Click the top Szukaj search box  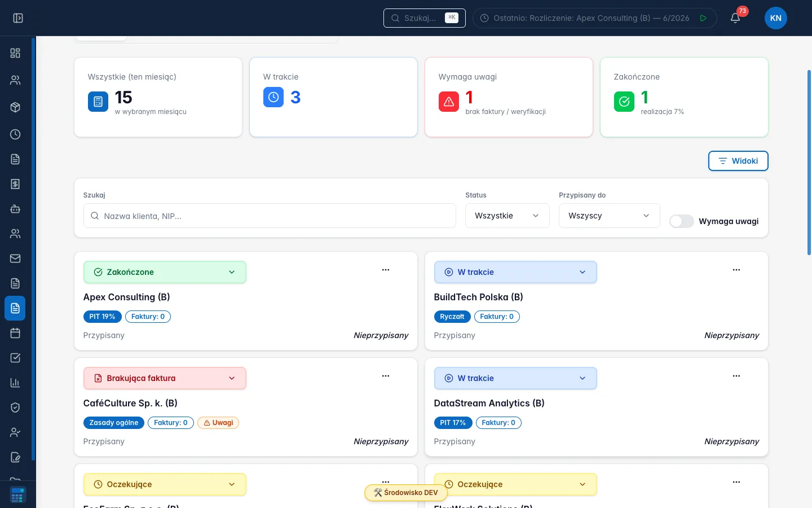click(x=425, y=18)
